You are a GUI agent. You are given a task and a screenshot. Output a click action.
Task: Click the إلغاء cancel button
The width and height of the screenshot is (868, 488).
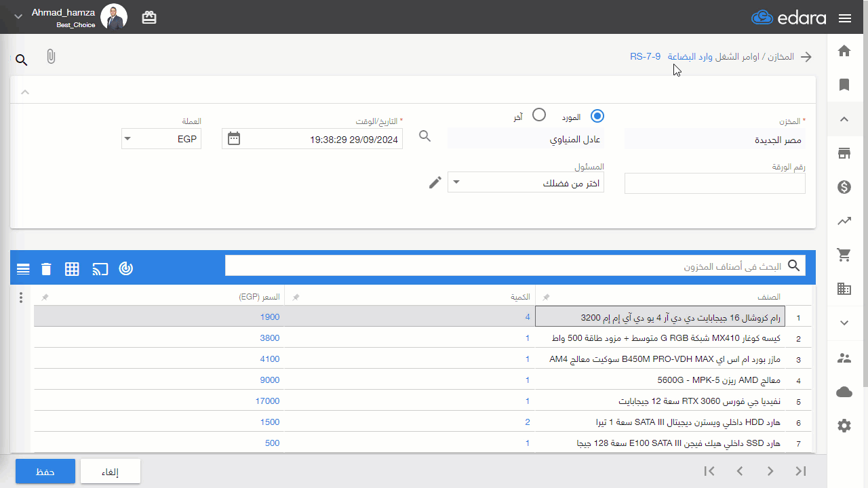111,472
